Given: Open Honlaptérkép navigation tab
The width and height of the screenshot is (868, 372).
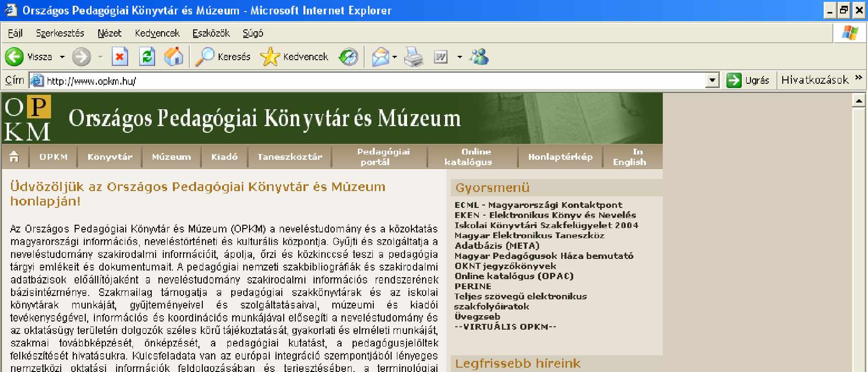Looking at the screenshot, I should [561, 156].
